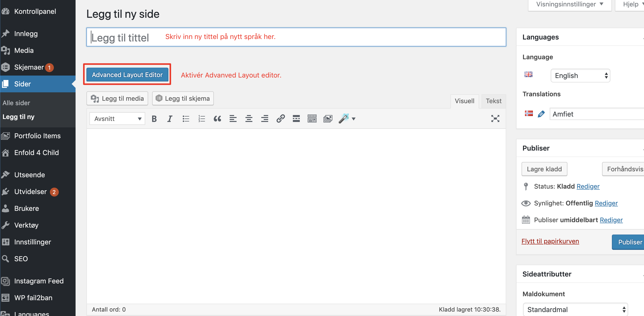Click the italic formatting icon

[x=170, y=119]
